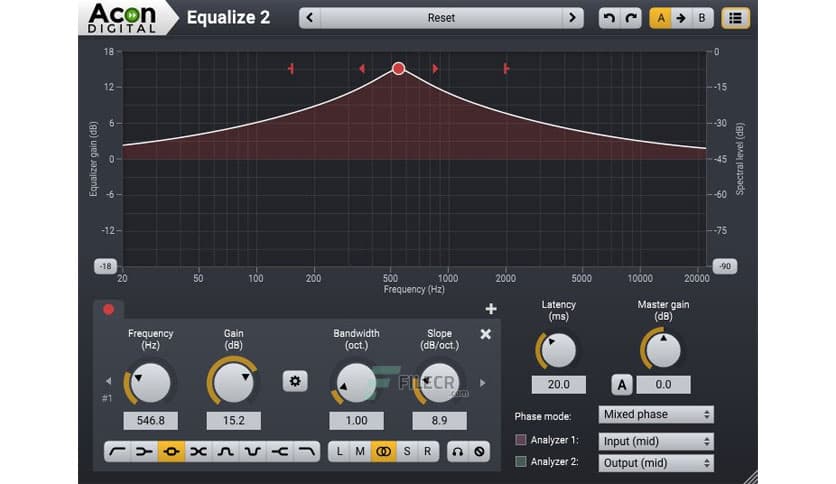Toggle Analyzer 2 color checkbox

click(x=521, y=462)
